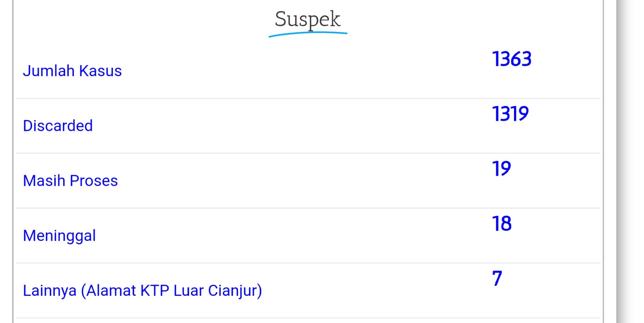The width and height of the screenshot is (644, 323).
Task: Select the Lainnya table row
Action: tap(308, 291)
